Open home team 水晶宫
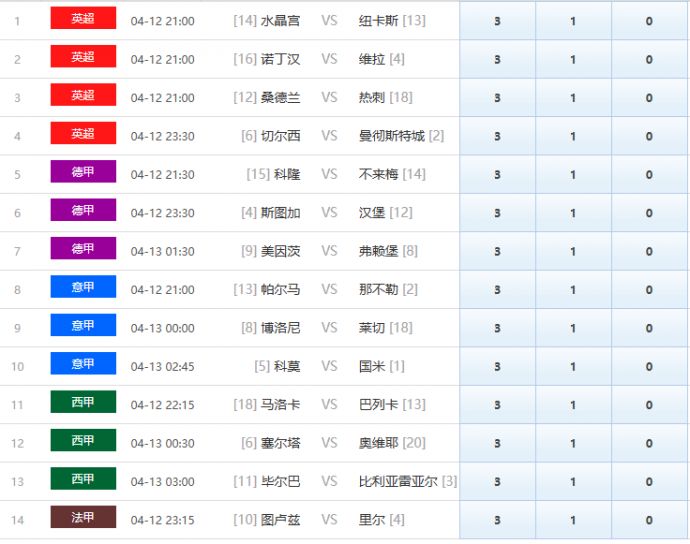 pos(280,21)
